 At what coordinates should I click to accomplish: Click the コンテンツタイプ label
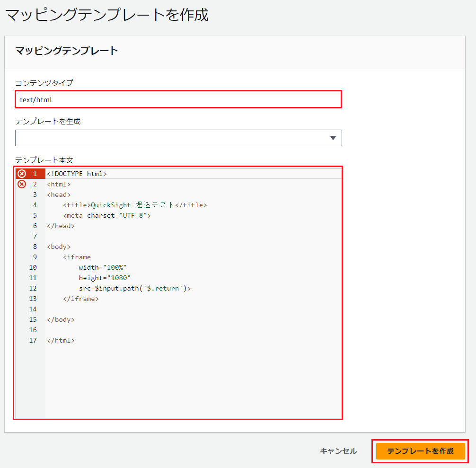(x=44, y=82)
